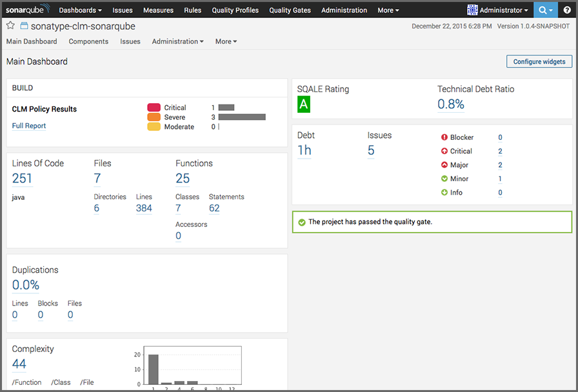Click the orange Severe policy color swatch
The image size is (578, 392).
pyautogui.click(x=154, y=117)
